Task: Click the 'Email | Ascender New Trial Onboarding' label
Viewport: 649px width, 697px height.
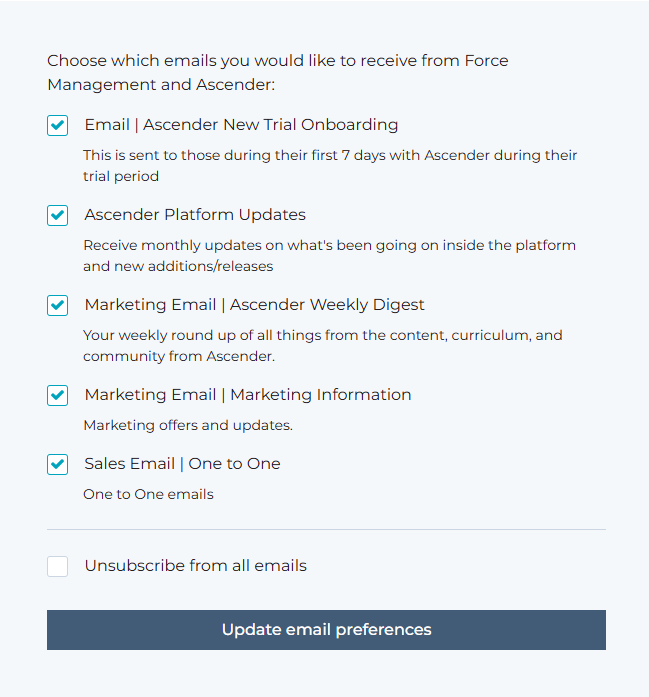Action: pyautogui.click(x=241, y=125)
